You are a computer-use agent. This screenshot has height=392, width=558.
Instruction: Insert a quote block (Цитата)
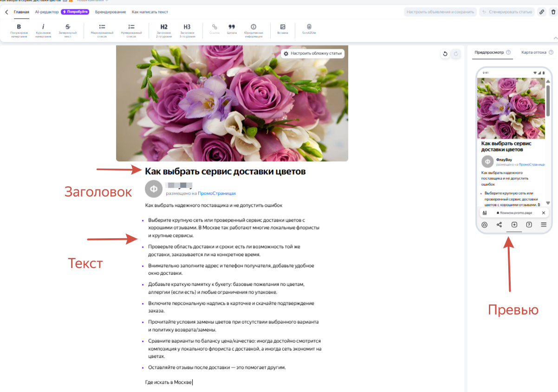(x=232, y=29)
